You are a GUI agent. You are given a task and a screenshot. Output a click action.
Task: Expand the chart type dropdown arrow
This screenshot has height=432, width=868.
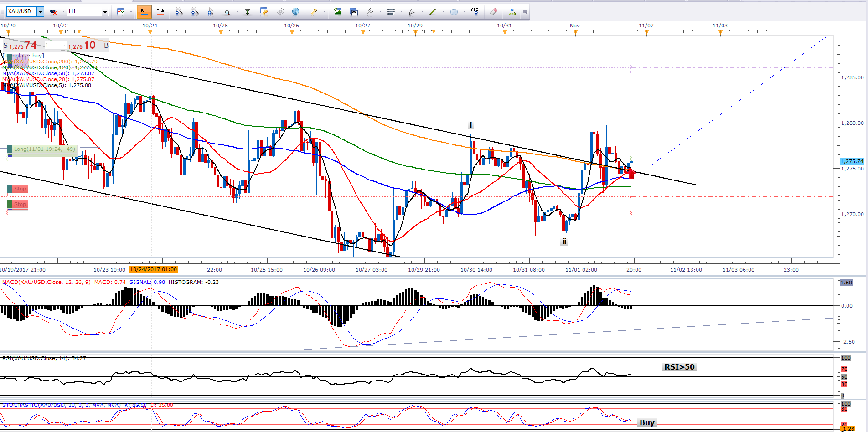pos(131,12)
